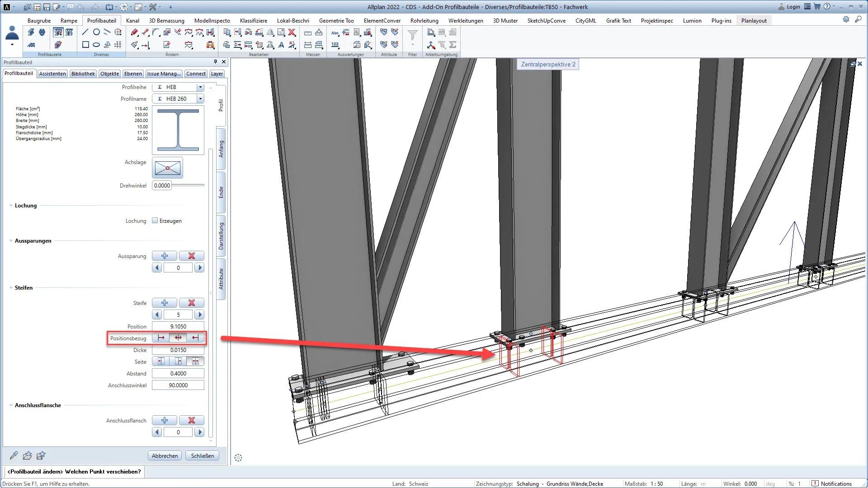
Task: Open the Filter funnel tool
Action: [412, 35]
